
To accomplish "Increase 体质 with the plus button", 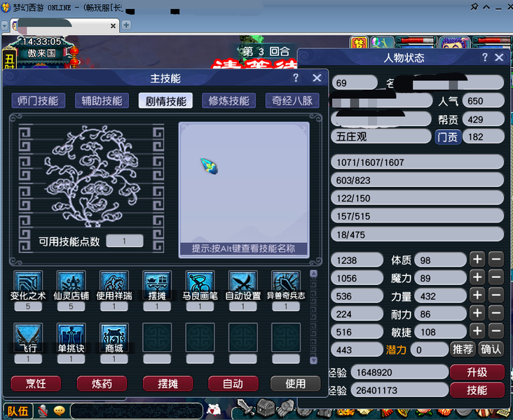I will pos(477,260).
